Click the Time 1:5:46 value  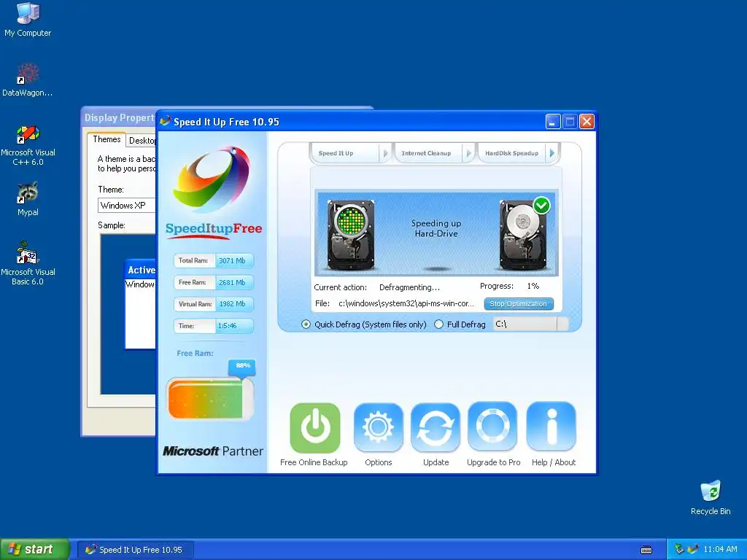coord(228,326)
